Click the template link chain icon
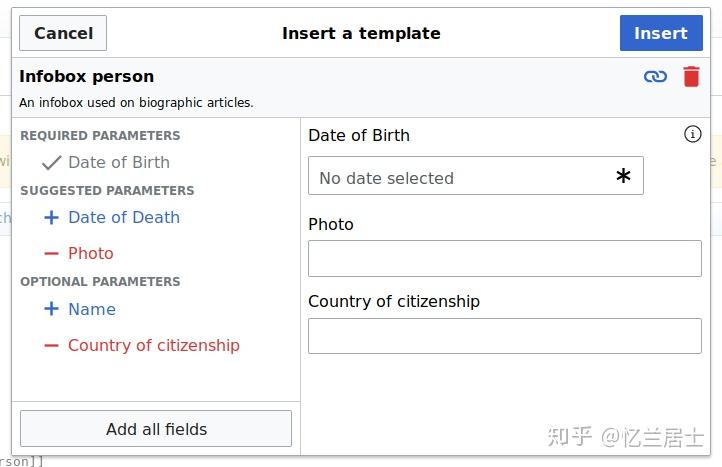Image resolution: width=722 pixels, height=467 pixels. pyautogui.click(x=655, y=76)
